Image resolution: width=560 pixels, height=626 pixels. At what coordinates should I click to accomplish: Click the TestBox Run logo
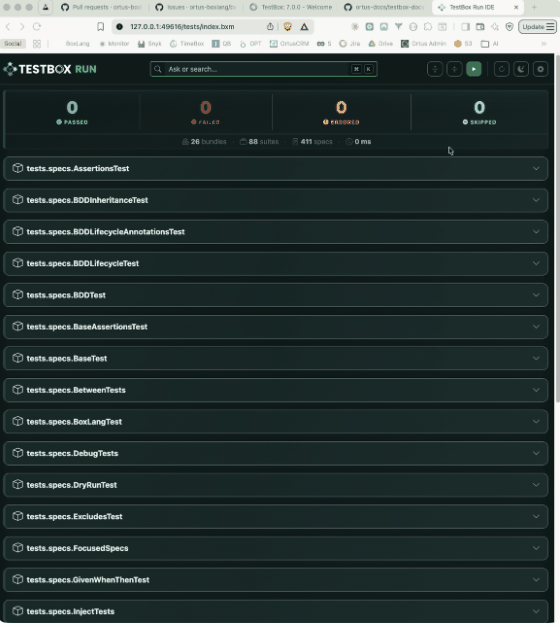(x=50, y=69)
